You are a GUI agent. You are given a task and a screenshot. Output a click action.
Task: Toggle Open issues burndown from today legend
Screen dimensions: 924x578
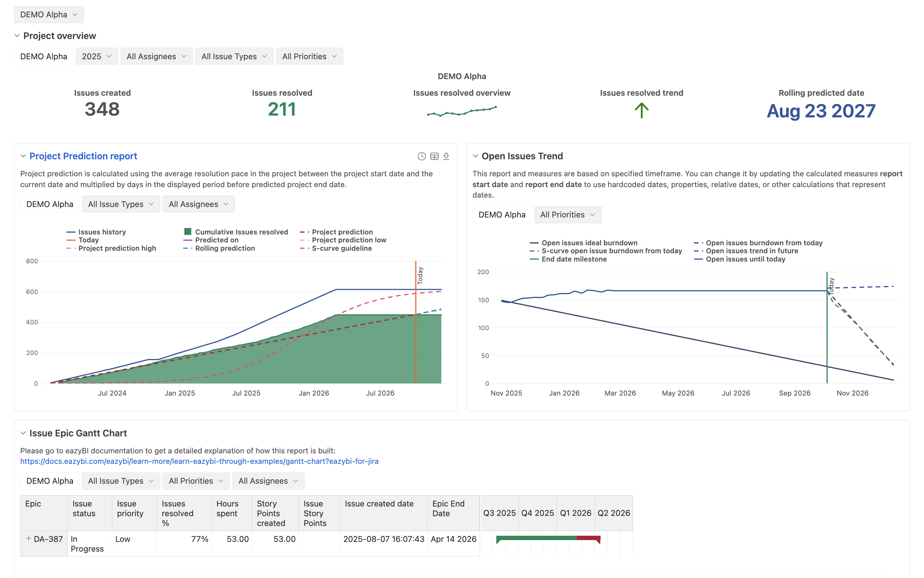point(758,243)
